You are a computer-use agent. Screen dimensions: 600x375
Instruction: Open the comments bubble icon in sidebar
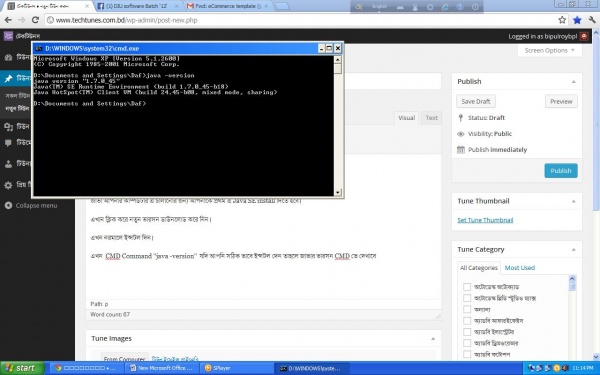tap(8, 143)
